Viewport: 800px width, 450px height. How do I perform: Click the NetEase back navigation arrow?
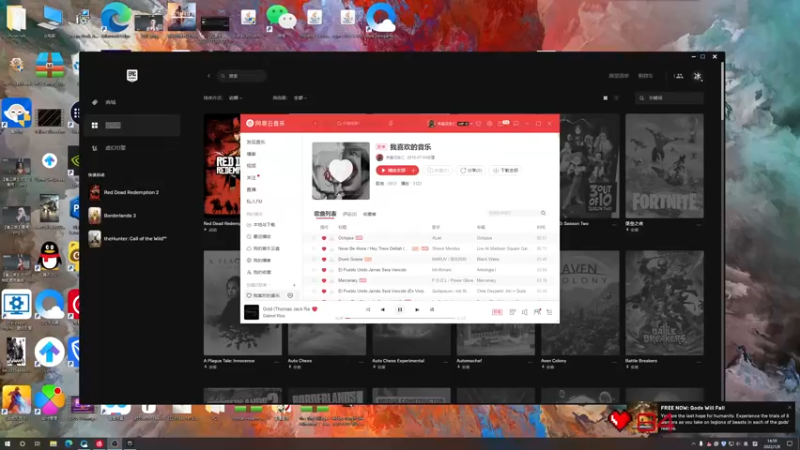[x=315, y=123]
